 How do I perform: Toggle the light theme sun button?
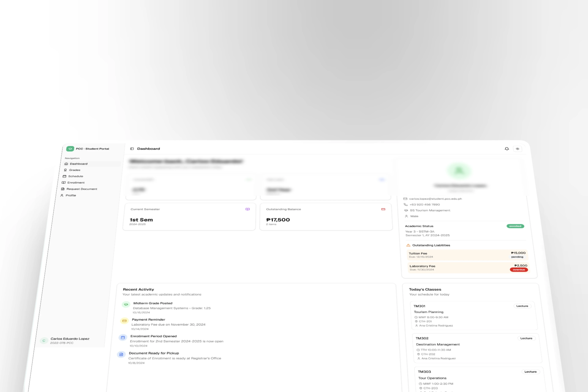pyautogui.click(x=518, y=149)
